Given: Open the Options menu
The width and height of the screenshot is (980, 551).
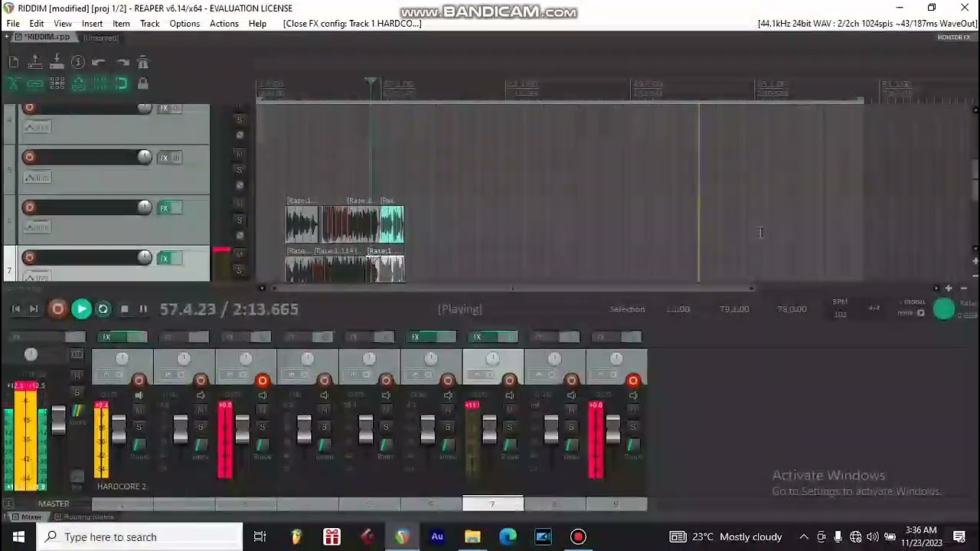Looking at the screenshot, I should click(x=185, y=24).
